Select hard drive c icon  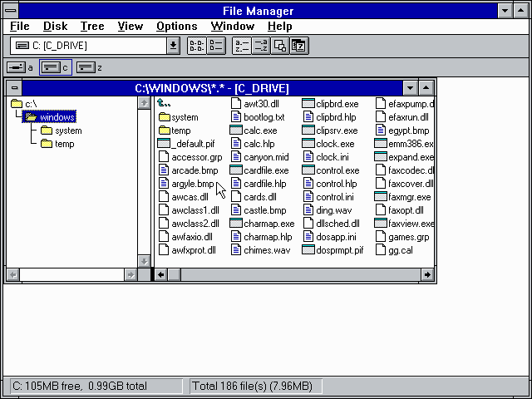[x=51, y=67]
